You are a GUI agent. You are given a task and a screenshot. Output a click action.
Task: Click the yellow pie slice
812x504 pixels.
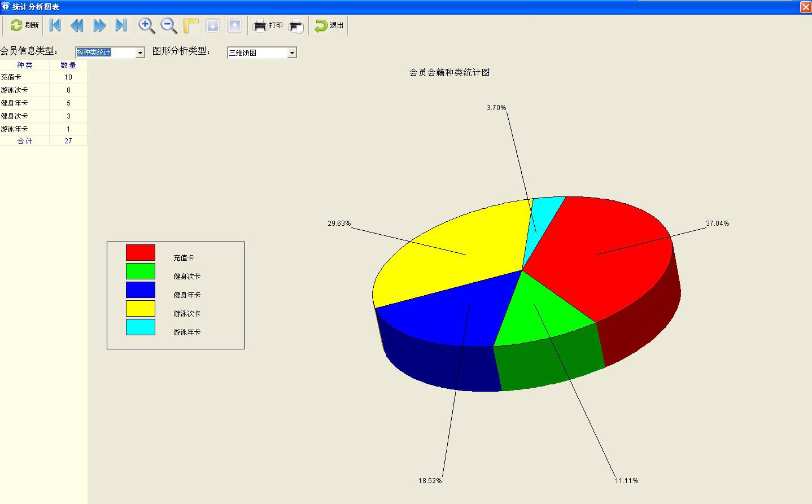point(452,254)
